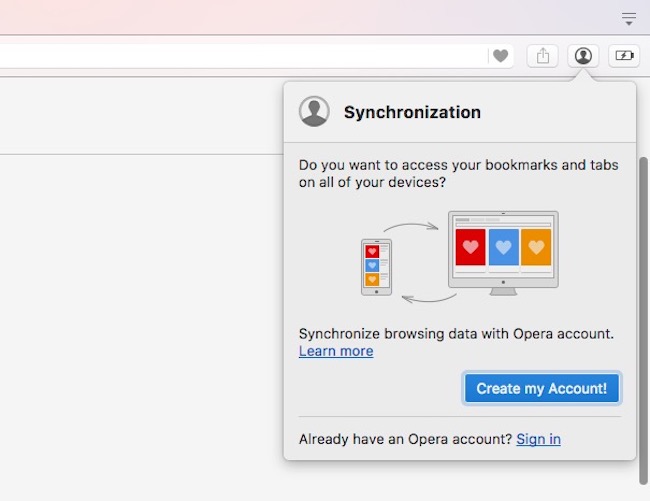This screenshot has width=650, height=501.
Task: Focus the address bar field
Action: tap(240, 56)
